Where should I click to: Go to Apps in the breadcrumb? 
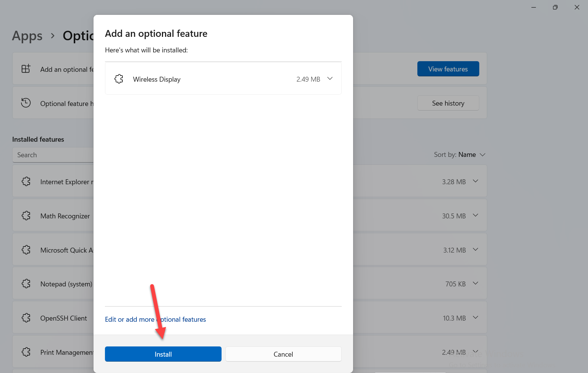[x=27, y=36]
